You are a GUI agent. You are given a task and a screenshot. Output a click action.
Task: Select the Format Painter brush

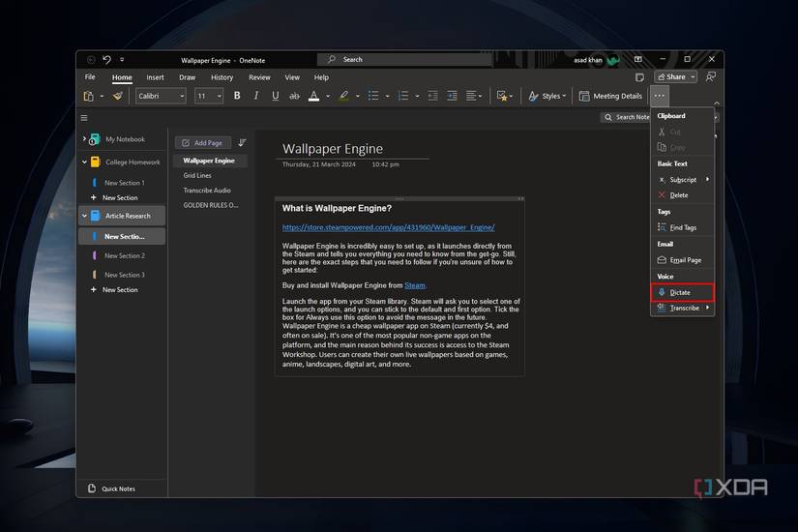click(x=118, y=96)
